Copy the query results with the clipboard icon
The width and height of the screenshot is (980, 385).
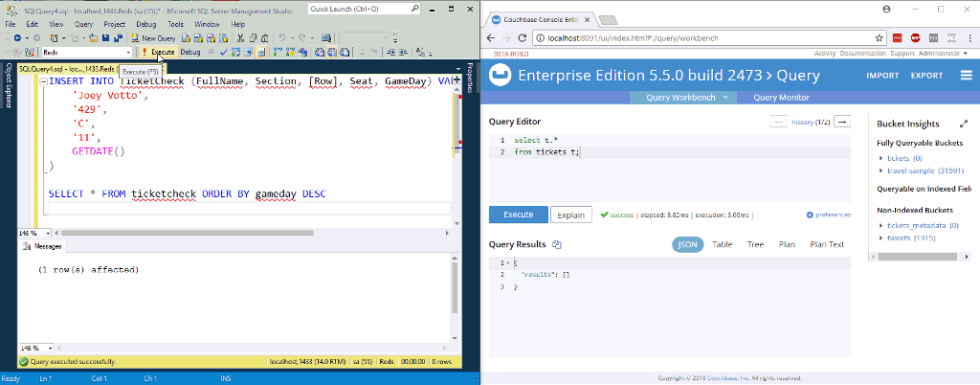pos(558,244)
